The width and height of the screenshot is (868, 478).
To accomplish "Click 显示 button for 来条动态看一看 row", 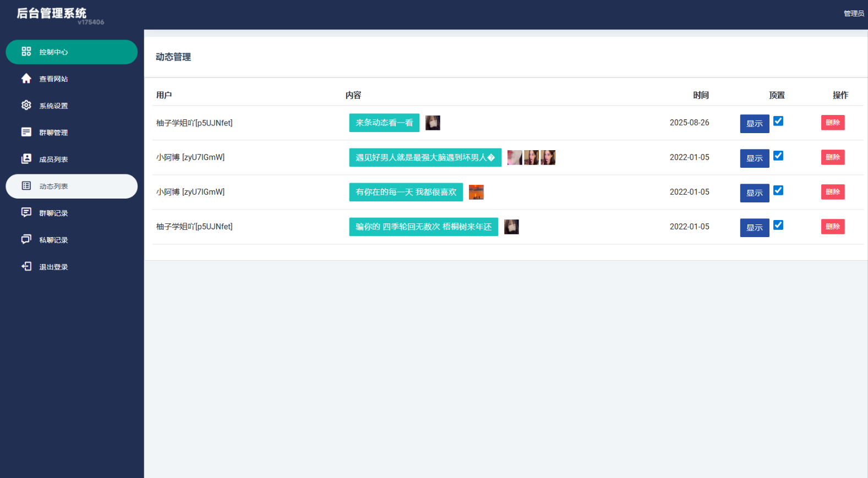I will coord(754,124).
